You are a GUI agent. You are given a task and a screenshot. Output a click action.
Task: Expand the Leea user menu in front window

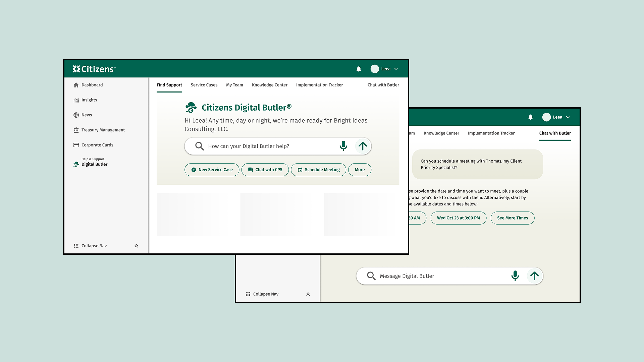point(385,69)
